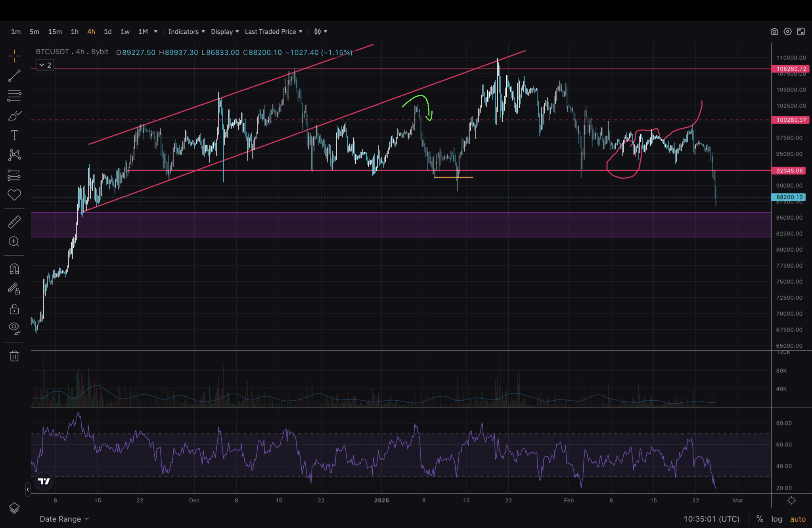This screenshot has width=812, height=528.
Task: Click the price scale gear icon
Action: point(791,500)
